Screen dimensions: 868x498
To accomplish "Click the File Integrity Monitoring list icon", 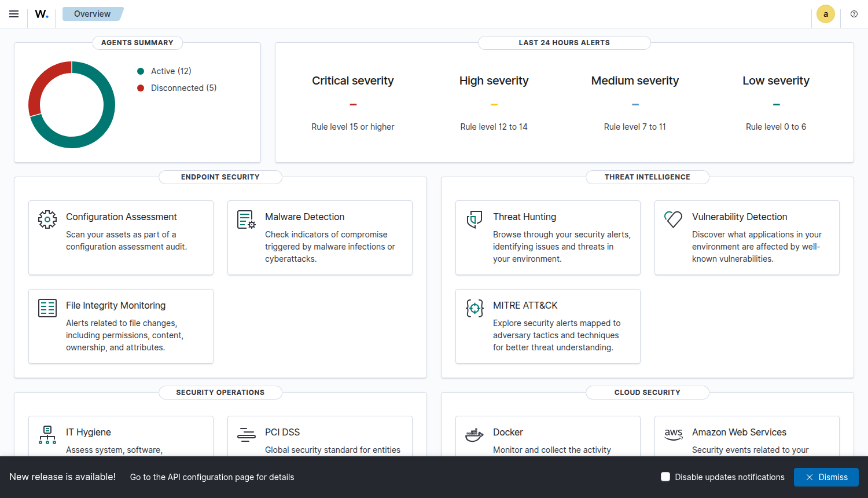I will pyautogui.click(x=47, y=308).
